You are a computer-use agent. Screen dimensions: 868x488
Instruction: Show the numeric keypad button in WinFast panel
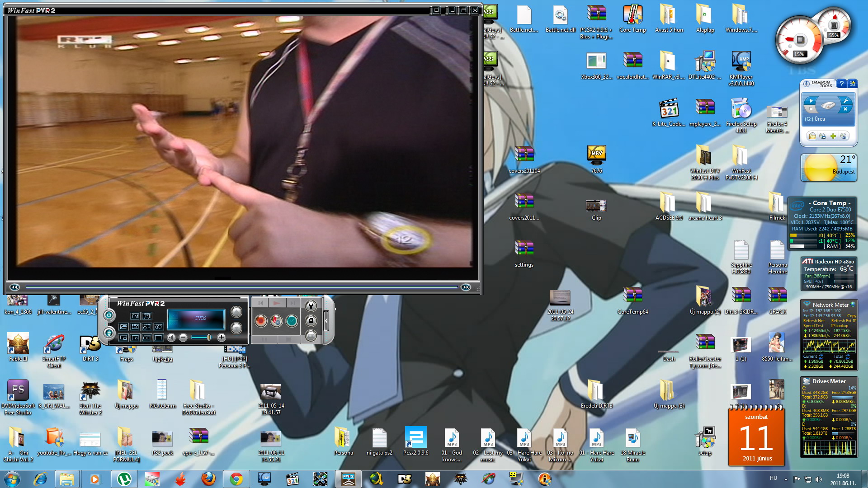pyautogui.click(x=311, y=336)
